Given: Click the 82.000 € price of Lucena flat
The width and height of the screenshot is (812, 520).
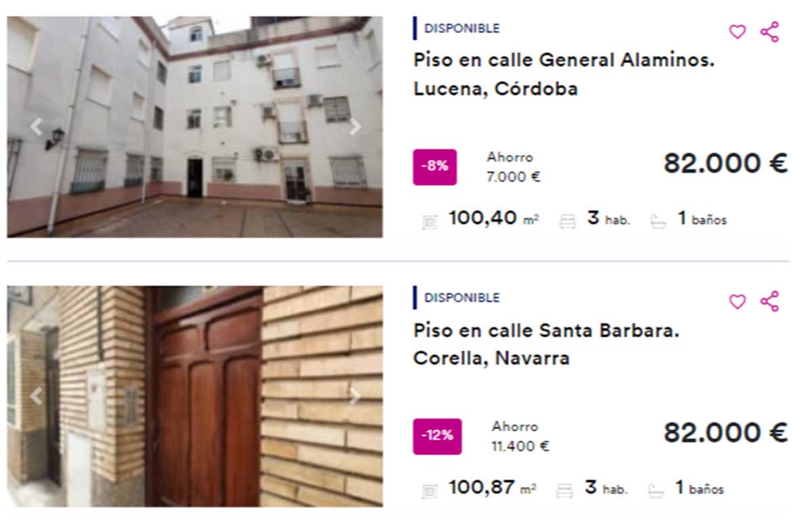Looking at the screenshot, I should pyautogui.click(x=725, y=164).
